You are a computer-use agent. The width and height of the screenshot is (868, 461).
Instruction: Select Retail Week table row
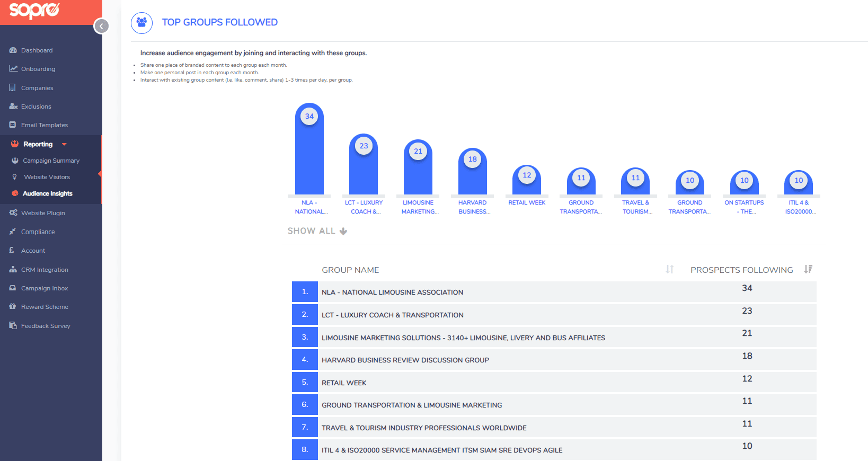[554, 383]
